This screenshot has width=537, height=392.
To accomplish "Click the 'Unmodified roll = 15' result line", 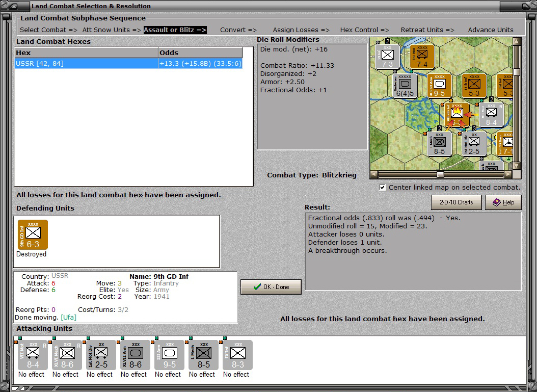I will pyautogui.click(x=367, y=226).
